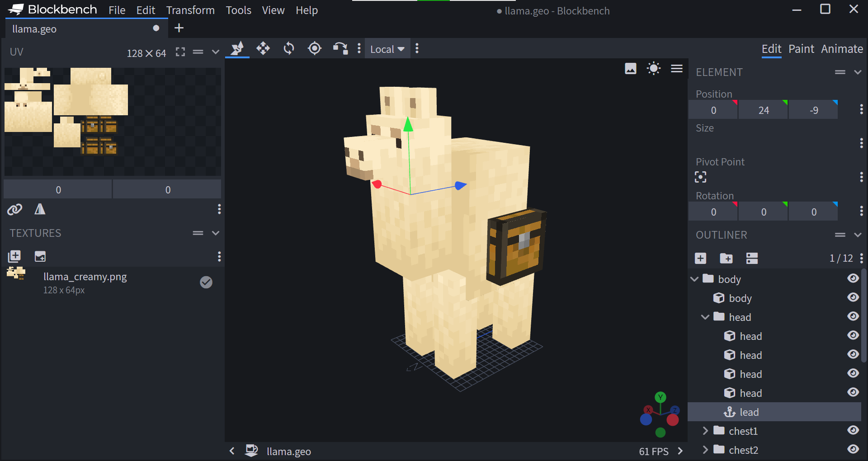Open UV toolbar options menu
868x461 pixels.
(x=219, y=209)
